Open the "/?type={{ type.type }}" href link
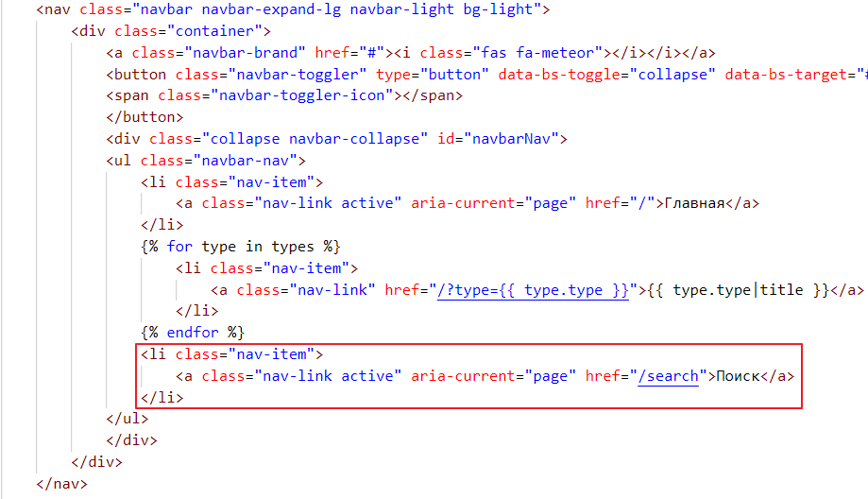868x499 pixels. [533, 290]
